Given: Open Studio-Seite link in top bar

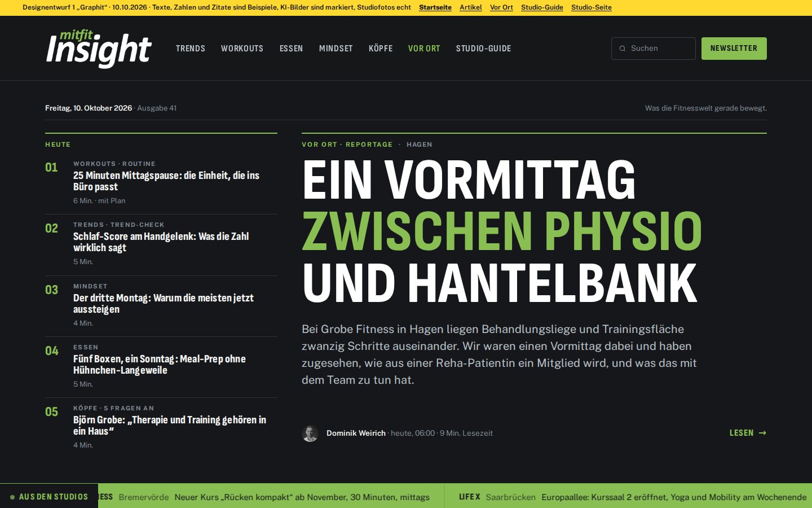Looking at the screenshot, I should pyautogui.click(x=592, y=7).
